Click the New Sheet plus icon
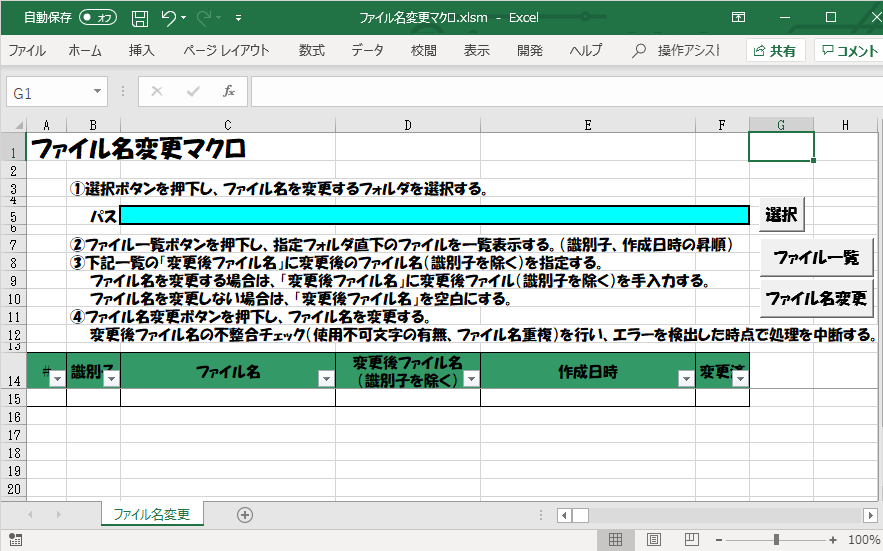Viewport: 883px width, 551px height. [x=244, y=515]
